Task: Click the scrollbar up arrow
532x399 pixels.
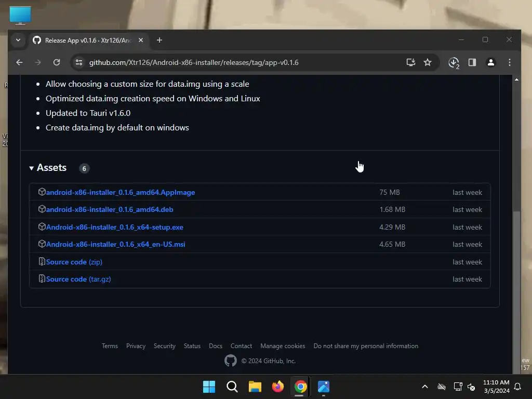Action: pos(516,79)
